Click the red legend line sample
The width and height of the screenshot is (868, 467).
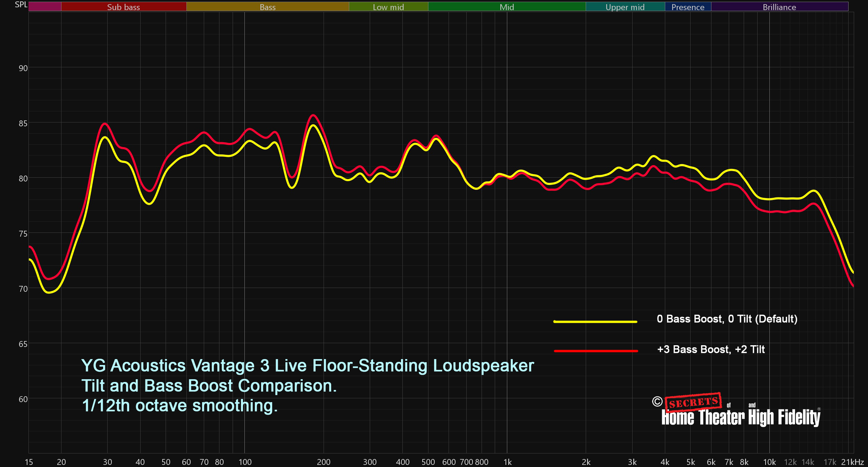(x=596, y=351)
